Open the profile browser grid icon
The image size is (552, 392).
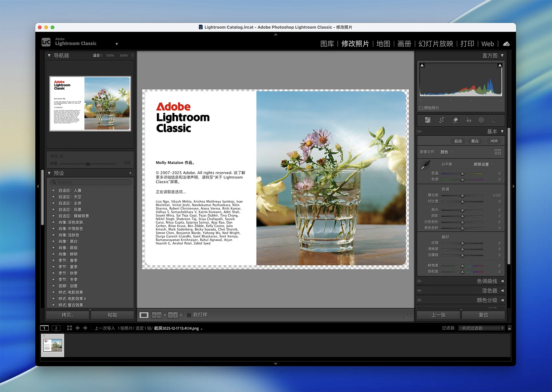[x=497, y=152]
